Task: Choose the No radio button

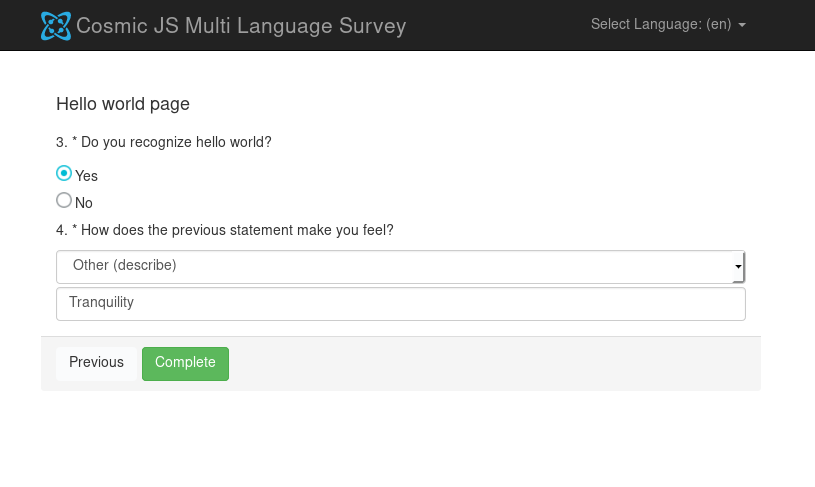Action: (64, 200)
